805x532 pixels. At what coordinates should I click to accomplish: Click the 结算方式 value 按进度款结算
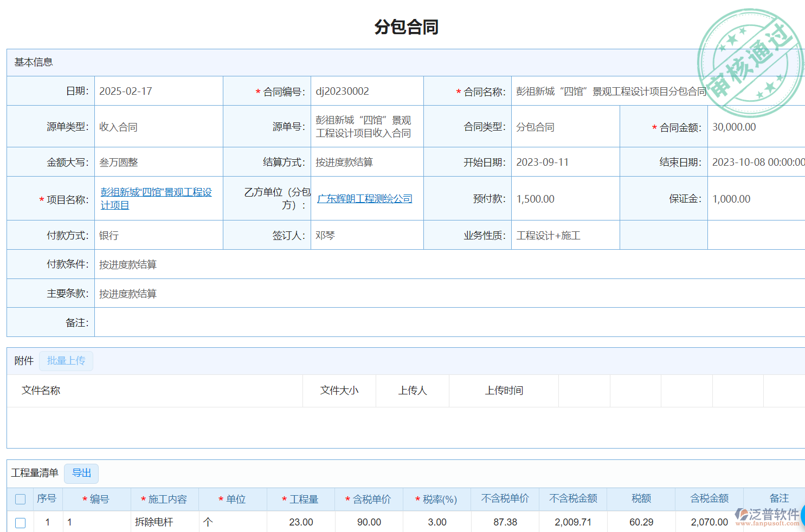tap(344, 163)
